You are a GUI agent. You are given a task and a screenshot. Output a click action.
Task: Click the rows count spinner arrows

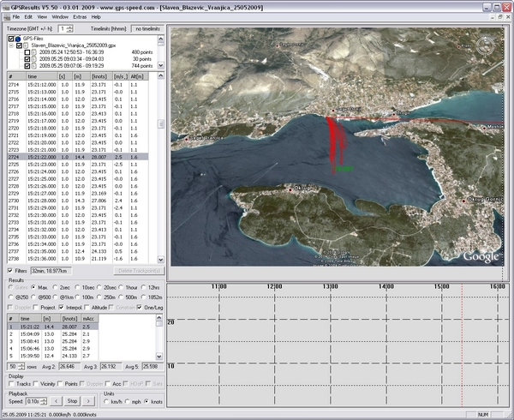click(21, 367)
